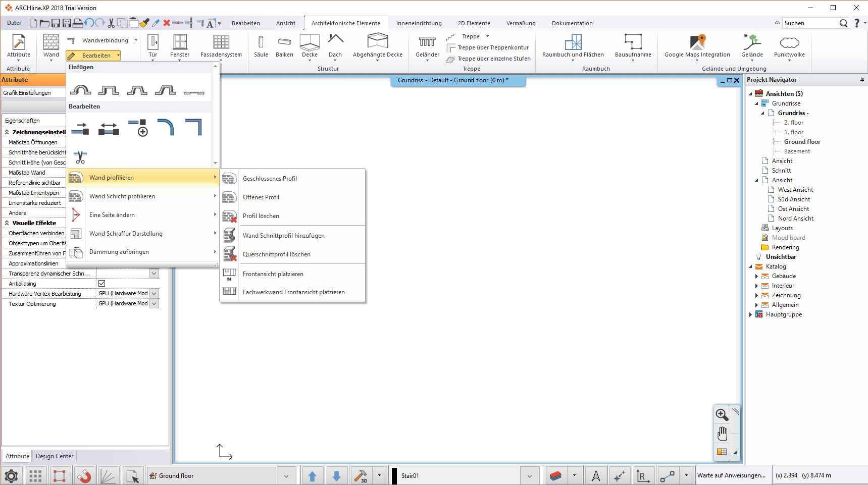Open the Wandverbindung dropdown arrow
This screenshot has width=868, height=485.
(136, 40)
